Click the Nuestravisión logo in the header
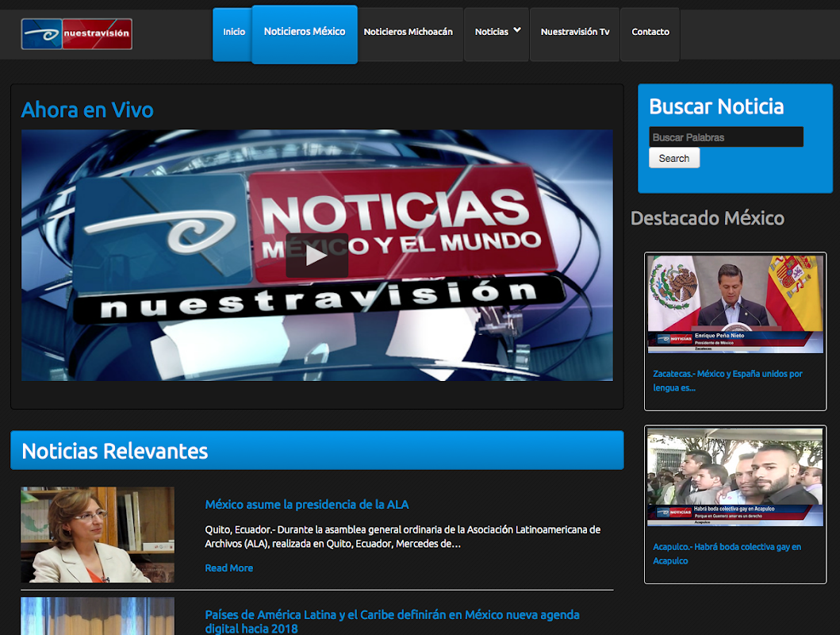The image size is (840, 635). point(77,34)
